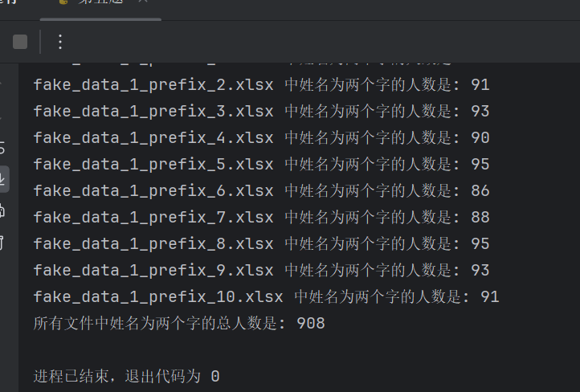Click the fake_data_1_prefix_4.xlsx output line
580x392 pixels.
(x=261, y=137)
